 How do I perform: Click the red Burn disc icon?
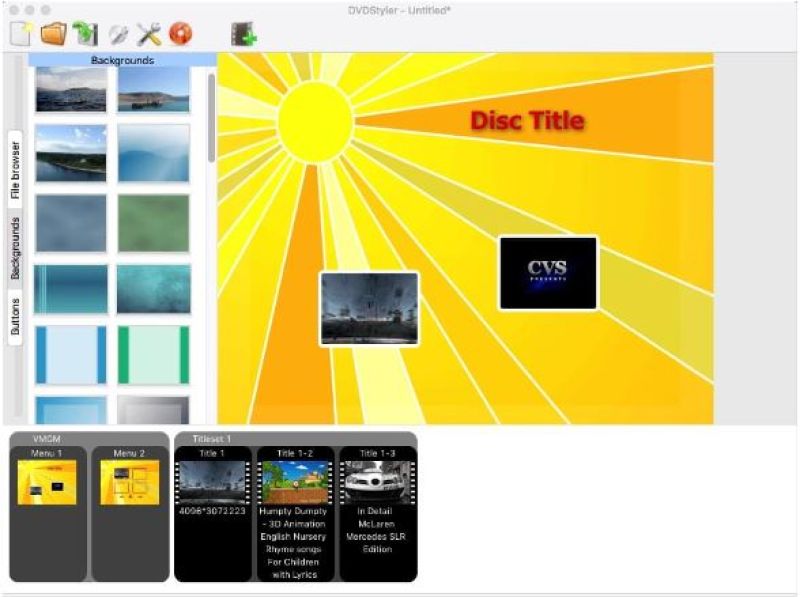coord(180,34)
